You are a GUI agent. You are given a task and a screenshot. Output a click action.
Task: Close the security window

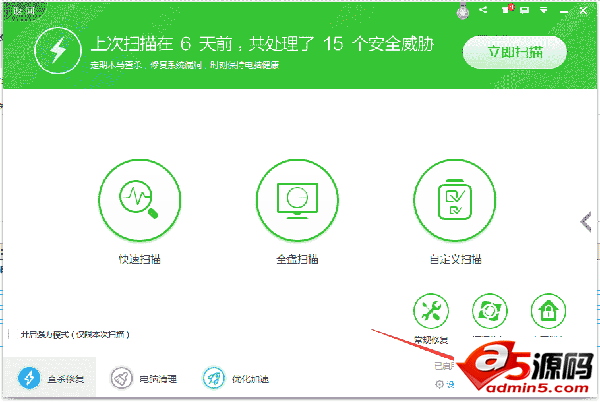(x=583, y=10)
